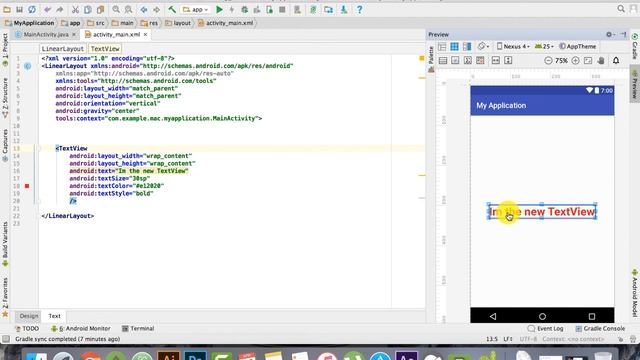The image size is (640, 360).
Task: Zoom in the preview with plus icon
Action: [x=575, y=60]
